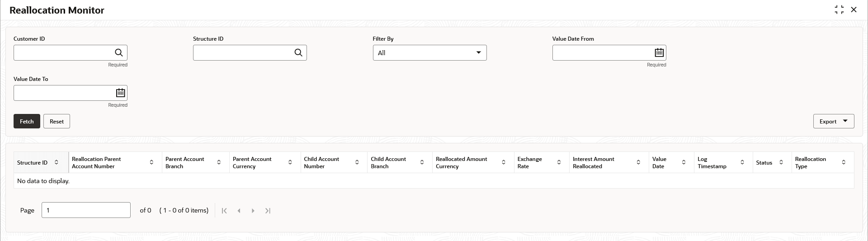Viewport: 868px width, 241px height.
Task: Click the Page number input field
Action: [x=86, y=210]
